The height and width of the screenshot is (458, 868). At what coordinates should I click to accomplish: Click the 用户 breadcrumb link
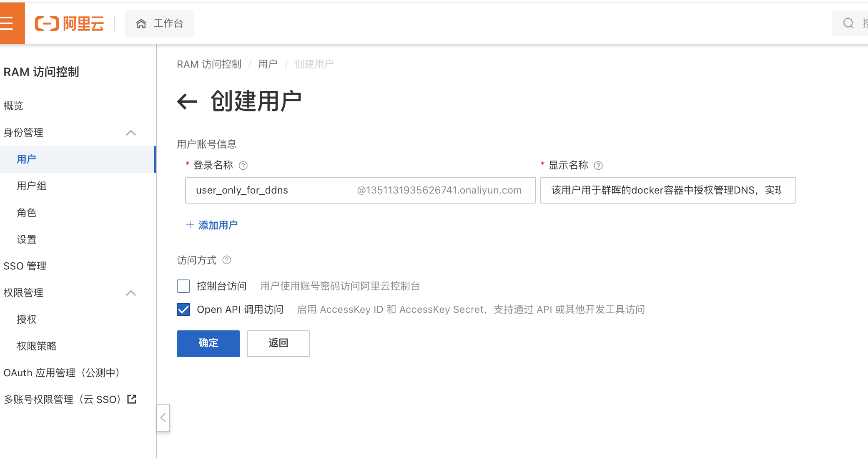click(x=268, y=64)
